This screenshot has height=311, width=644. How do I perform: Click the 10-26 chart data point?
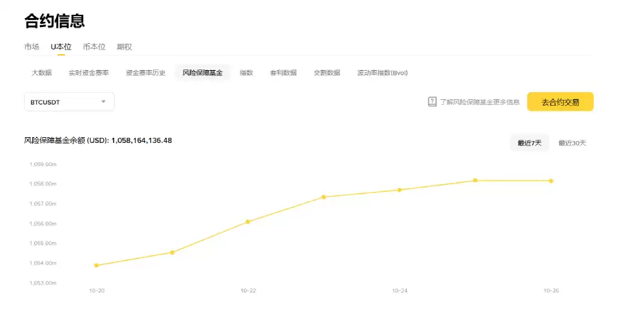click(x=551, y=181)
